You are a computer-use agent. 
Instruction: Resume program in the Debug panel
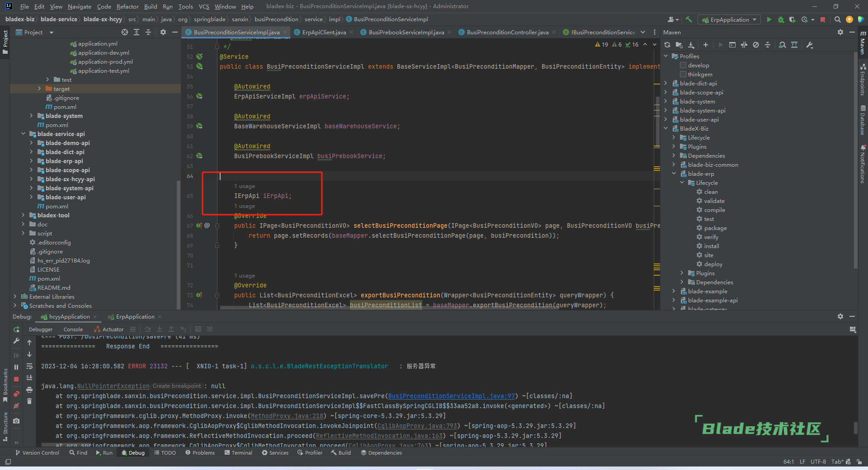16,355
